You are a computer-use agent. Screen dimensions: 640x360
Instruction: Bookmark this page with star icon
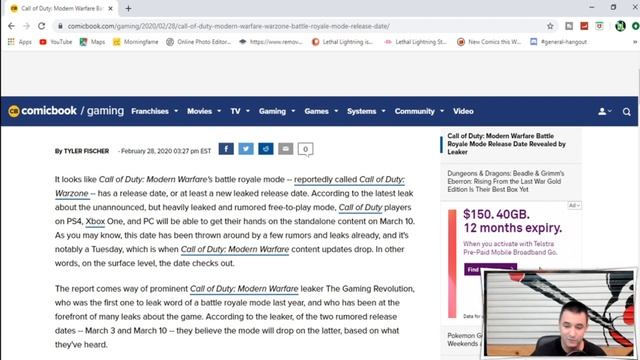click(550, 26)
